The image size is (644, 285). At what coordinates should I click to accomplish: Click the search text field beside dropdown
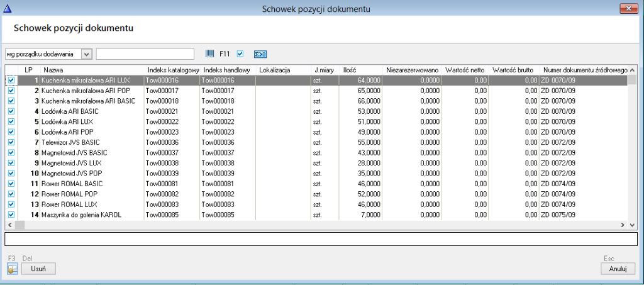tap(145, 53)
